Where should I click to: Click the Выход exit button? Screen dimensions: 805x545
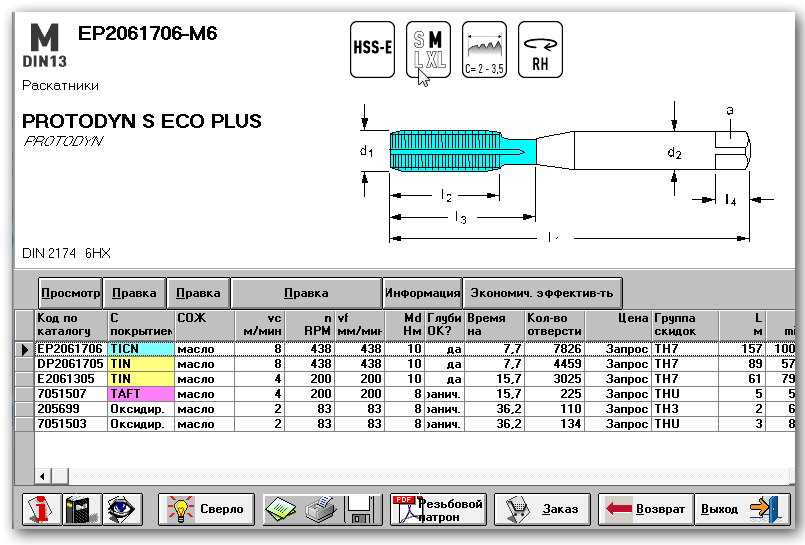(742, 509)
